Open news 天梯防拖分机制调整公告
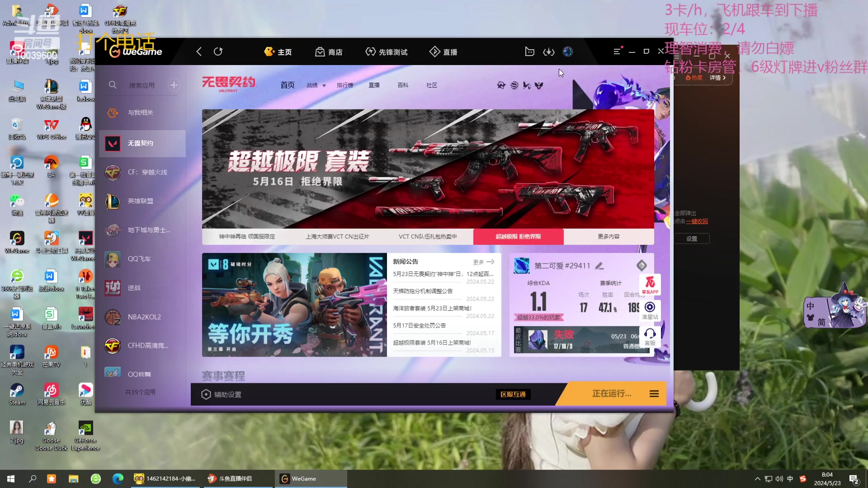This screenshot has height=488, width=868. pos(423,291)
